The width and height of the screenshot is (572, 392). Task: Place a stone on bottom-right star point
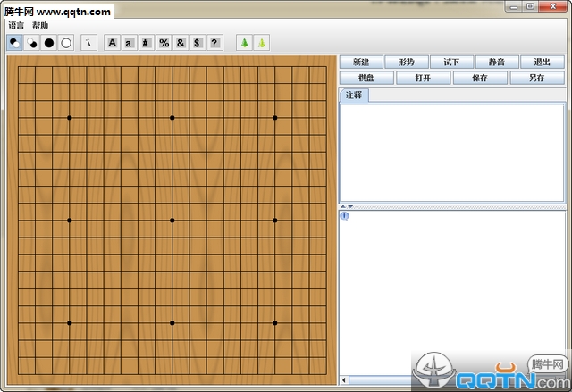coord(274,323)
